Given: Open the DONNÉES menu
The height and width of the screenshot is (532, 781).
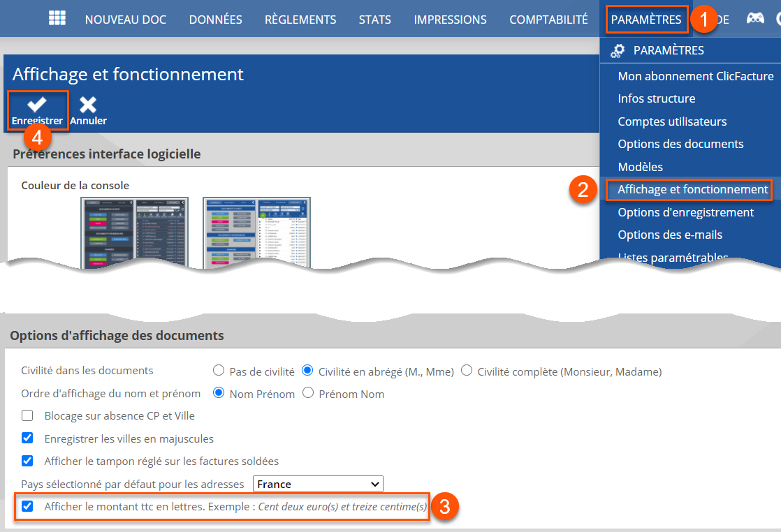Looking at the screenshot, I should click(x=216, y=20).
